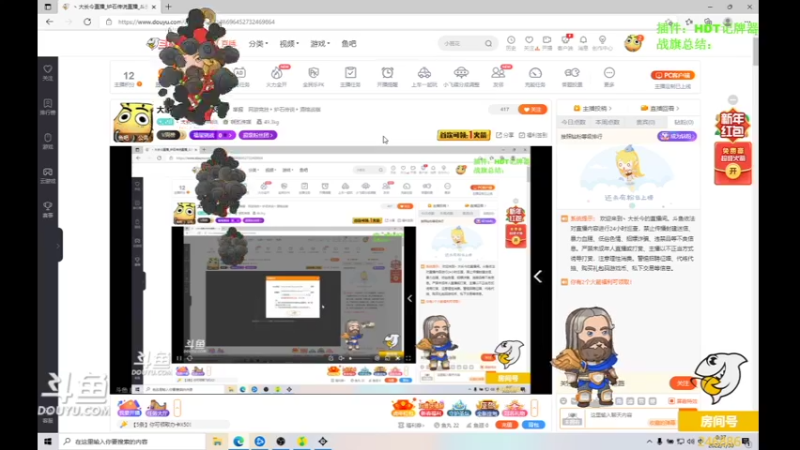
Task: Select the 鱼吧 item in top navigation
Action: point(349,44)
